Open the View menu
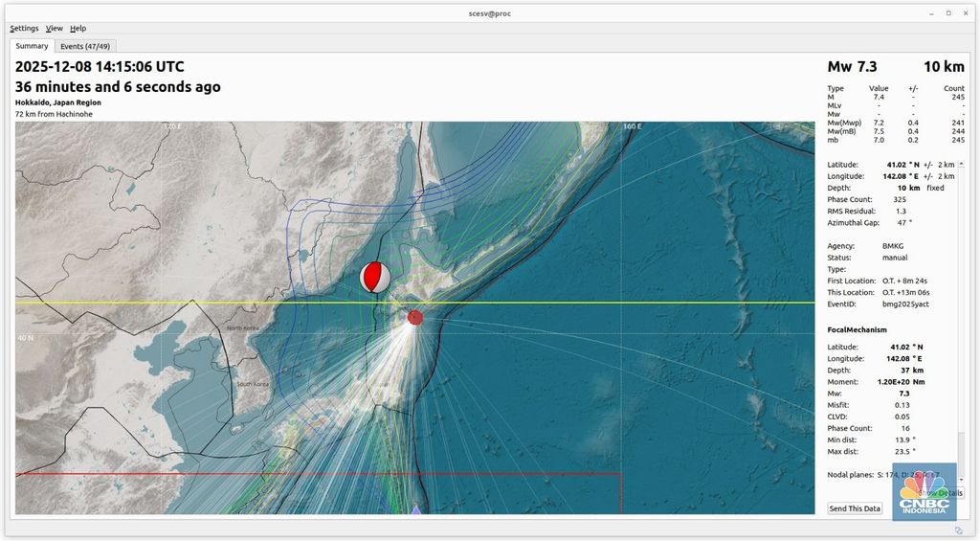This screenshot has height=541, width=980. point(55,29)
